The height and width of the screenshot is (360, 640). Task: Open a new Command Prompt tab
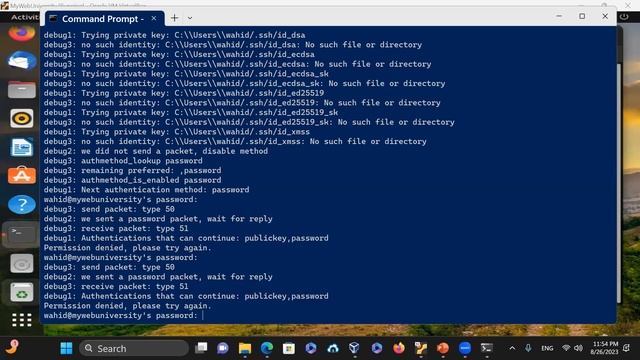tap(174, 18)
